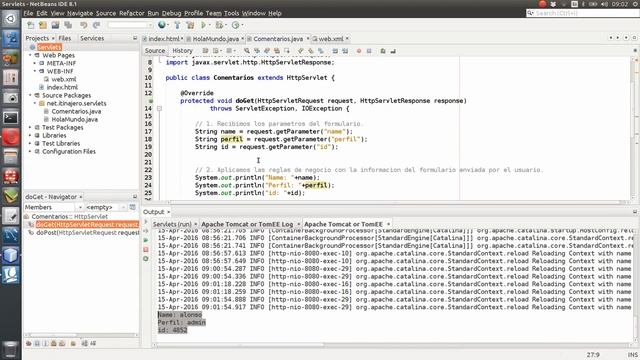Screen dimensions: 640x360
Task: Toggle Show Non-Public Members filter in Navigator
Action: pyautogui.click(x=53, y=343)
